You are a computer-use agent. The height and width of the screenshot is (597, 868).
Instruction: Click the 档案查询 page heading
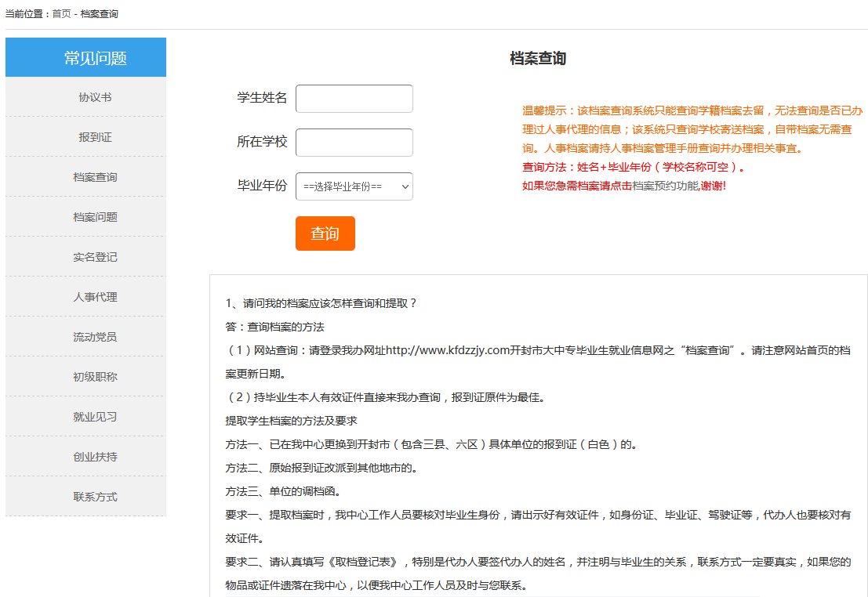coord(537,59)
